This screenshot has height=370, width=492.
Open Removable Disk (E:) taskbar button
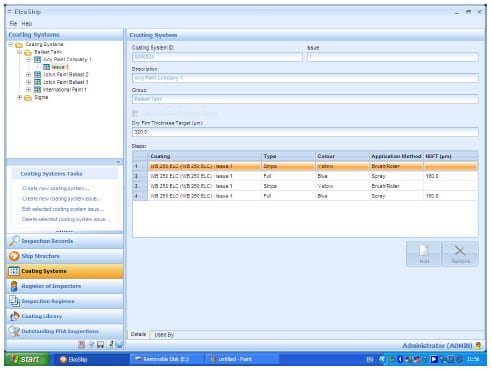[x=166, y=359]
